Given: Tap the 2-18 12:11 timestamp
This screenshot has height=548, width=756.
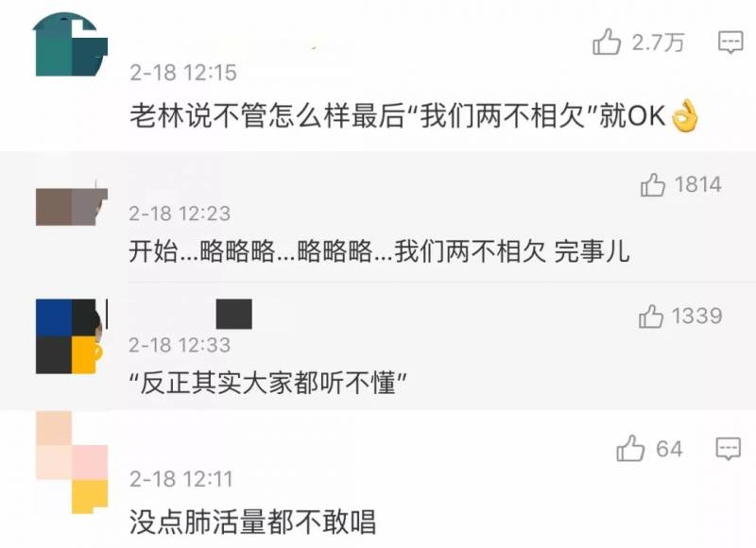Looking at the screenshot, I should pyautogui.click(x=180, y=479).
